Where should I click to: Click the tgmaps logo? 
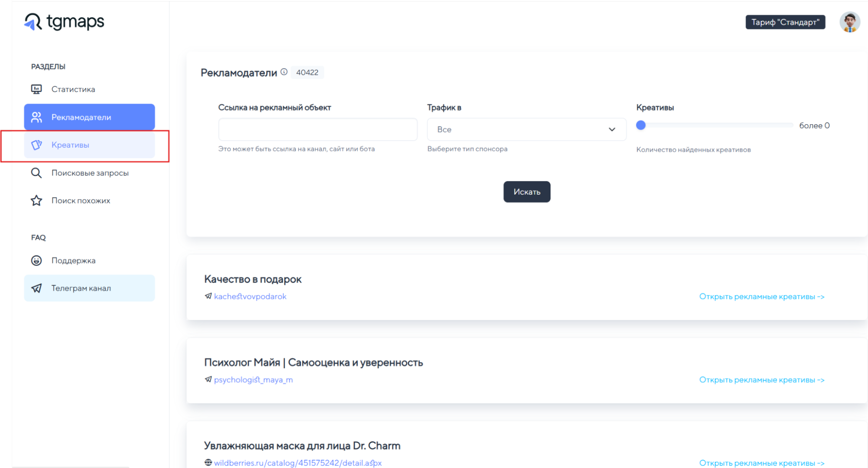[64, 21]
